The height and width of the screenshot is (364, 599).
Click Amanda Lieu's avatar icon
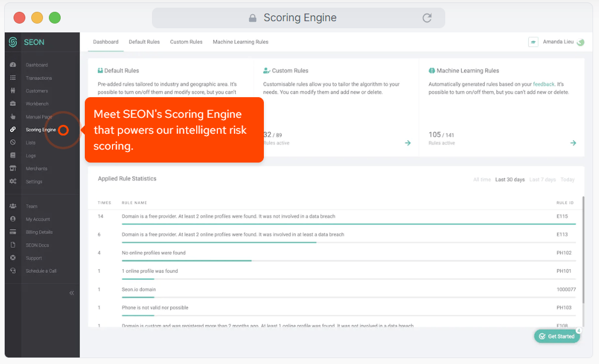click(581, 42)
